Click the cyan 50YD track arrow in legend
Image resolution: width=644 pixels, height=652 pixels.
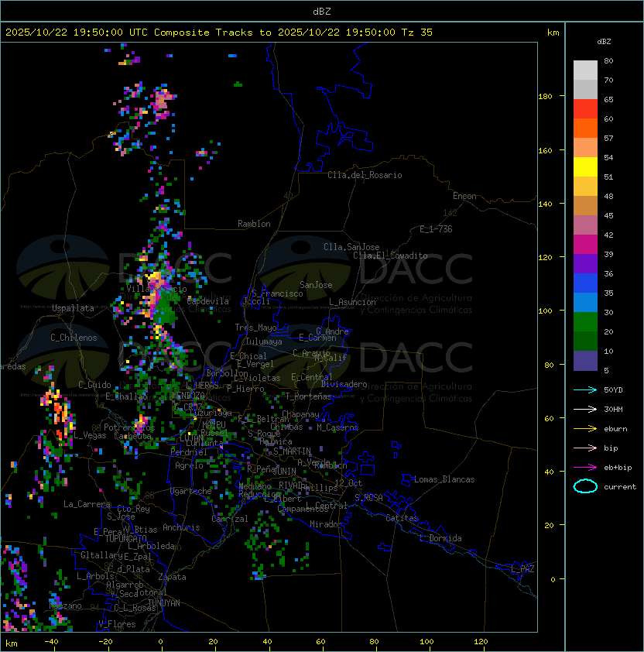tap(585, 390)
